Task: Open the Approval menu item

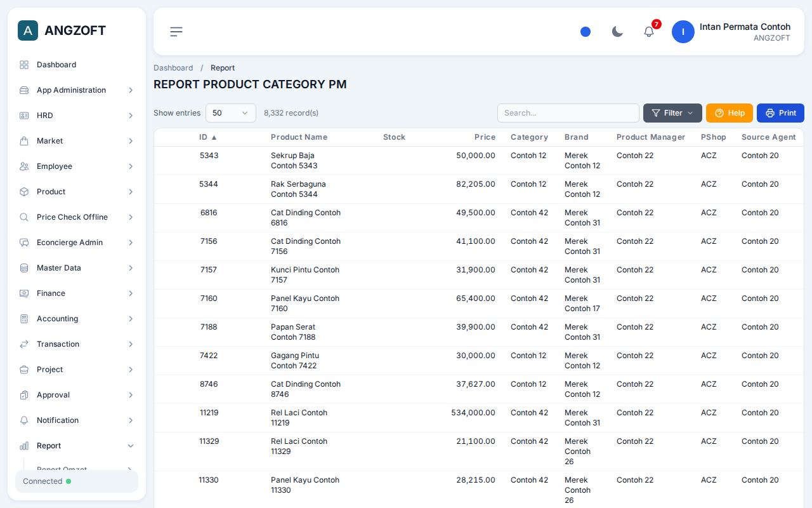Action: 77,395
